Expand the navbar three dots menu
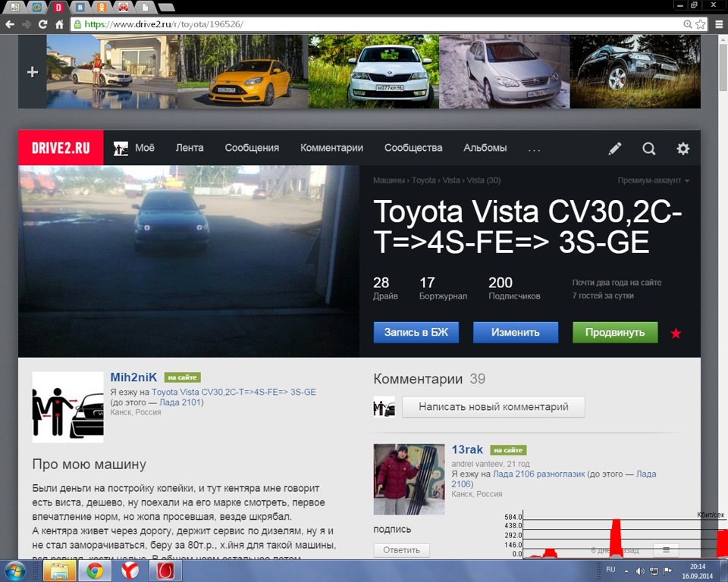728x582 pixels. 535,149
